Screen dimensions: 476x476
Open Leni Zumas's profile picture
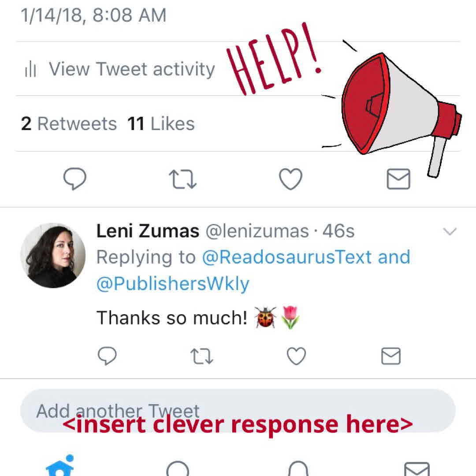click(53, 256)
